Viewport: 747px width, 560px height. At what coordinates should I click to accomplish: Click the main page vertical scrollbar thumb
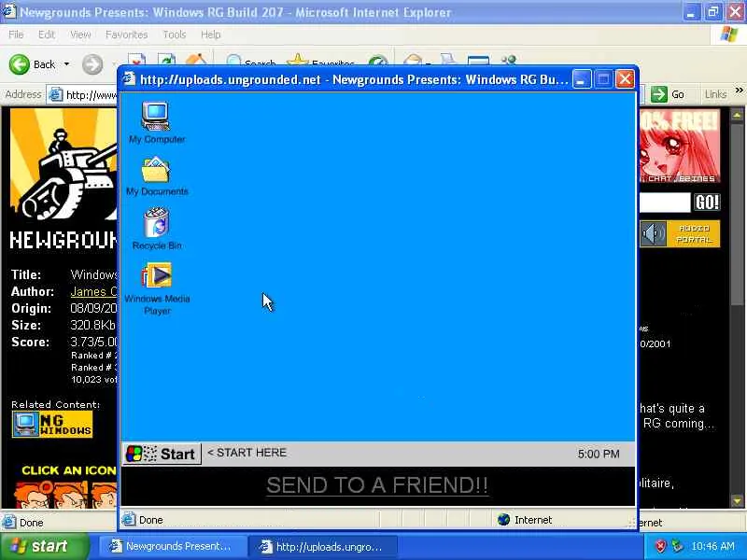(x=737, y=215)
